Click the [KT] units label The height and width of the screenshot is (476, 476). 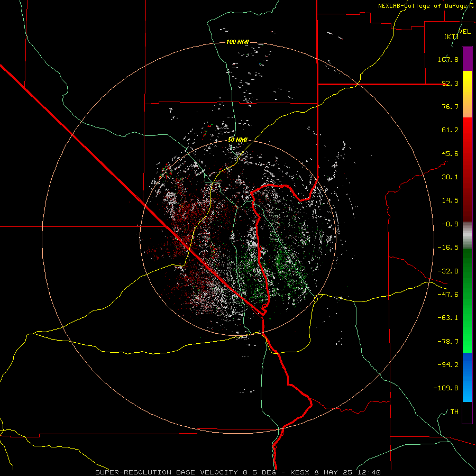[x=452, y=36]
